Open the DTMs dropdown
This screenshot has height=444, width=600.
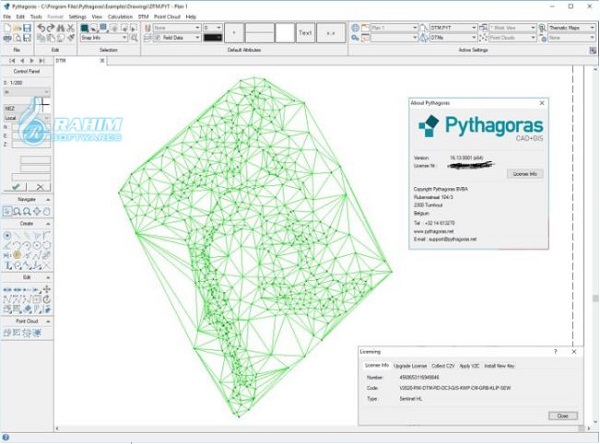tap(453, 38)
